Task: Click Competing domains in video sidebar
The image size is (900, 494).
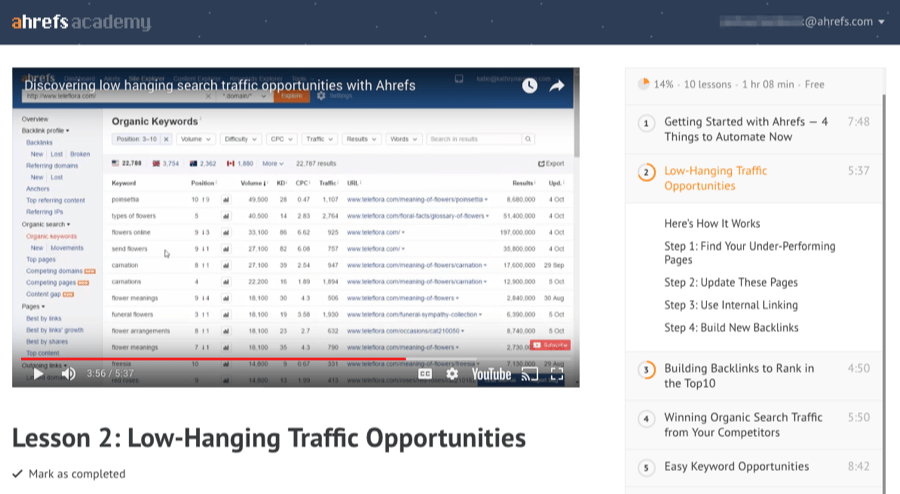Action: click(x=55, y=271)
